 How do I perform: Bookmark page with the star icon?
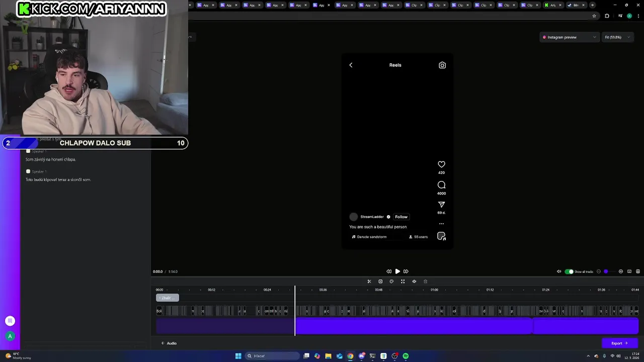(x=594, y=16)
